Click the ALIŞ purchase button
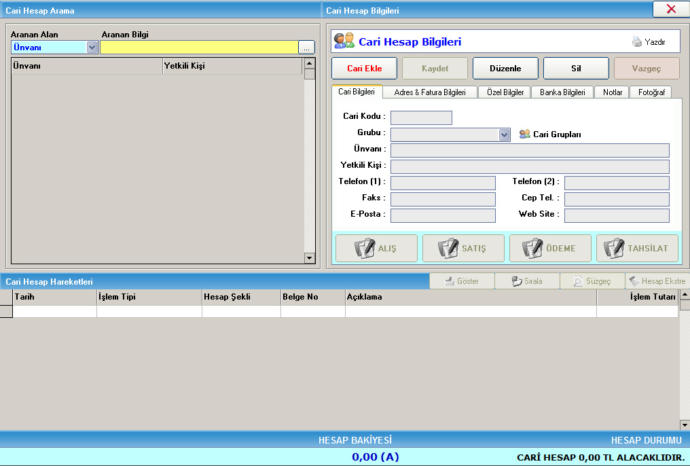This screenshot has height=466, width=690. point(376,248)
